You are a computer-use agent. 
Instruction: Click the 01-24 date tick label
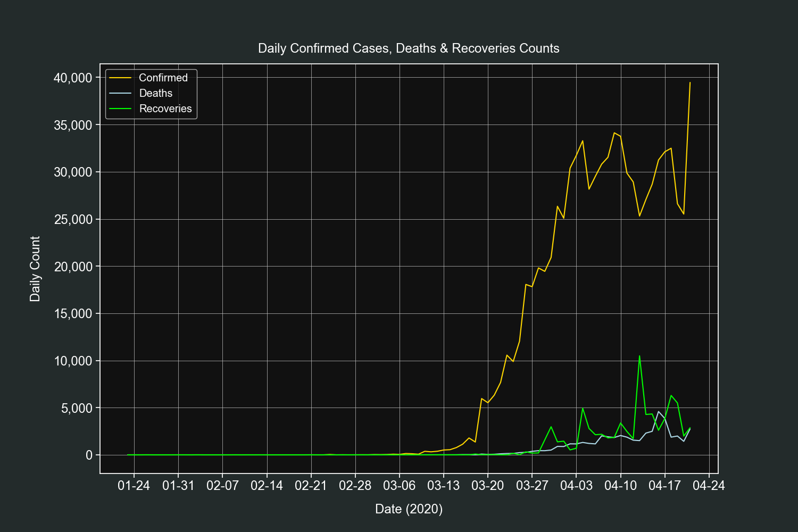click(134, 486)
